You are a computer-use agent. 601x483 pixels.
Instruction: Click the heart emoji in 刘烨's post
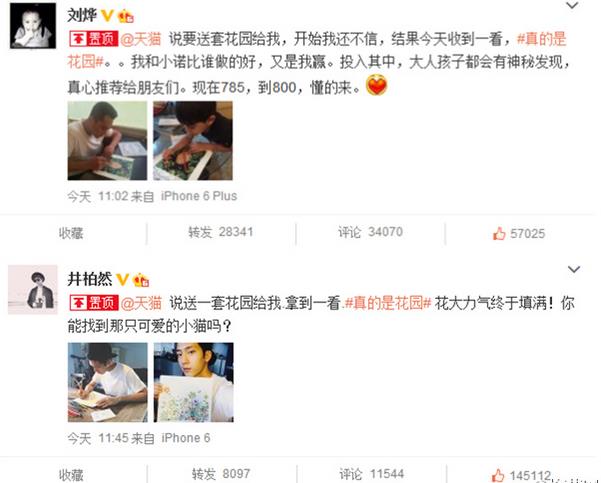(376, 85)
